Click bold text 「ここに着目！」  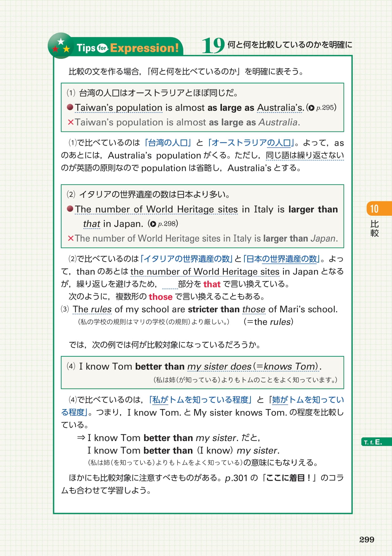[290, 478]
